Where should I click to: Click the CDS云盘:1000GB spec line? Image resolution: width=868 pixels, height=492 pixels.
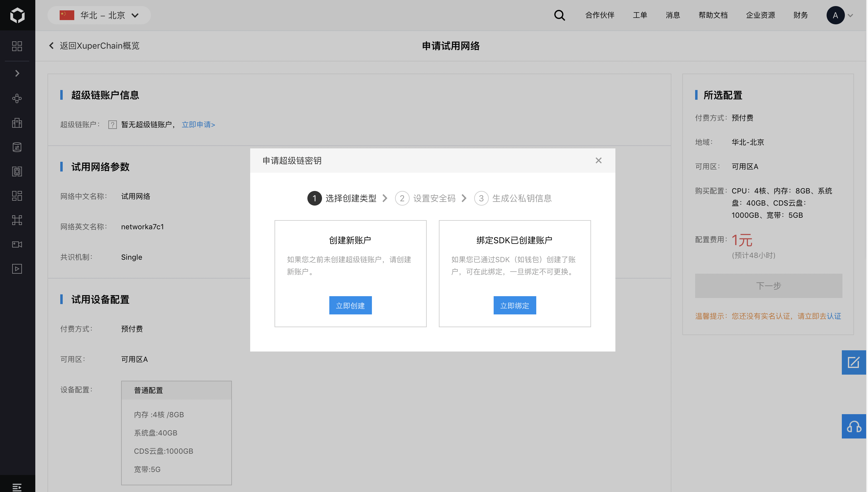[163, 452]
